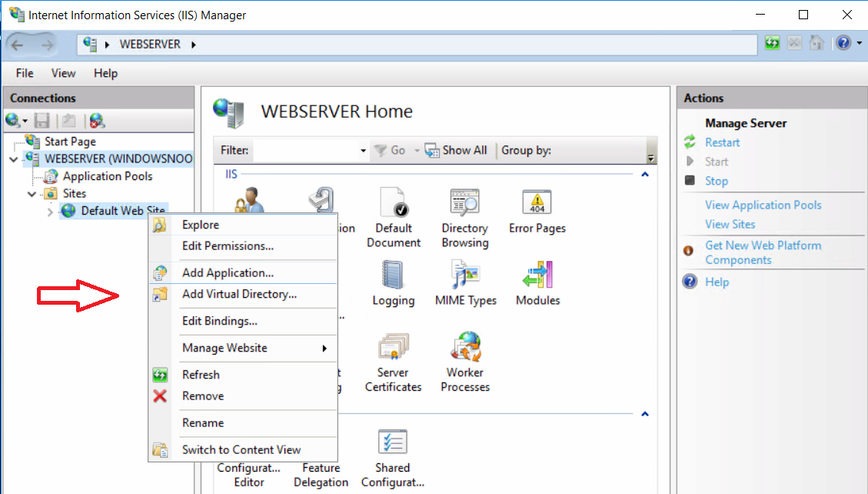This screenshot has width=868, height=494.
Task: Collapse the Management section chevron
Action: (645, 414)
